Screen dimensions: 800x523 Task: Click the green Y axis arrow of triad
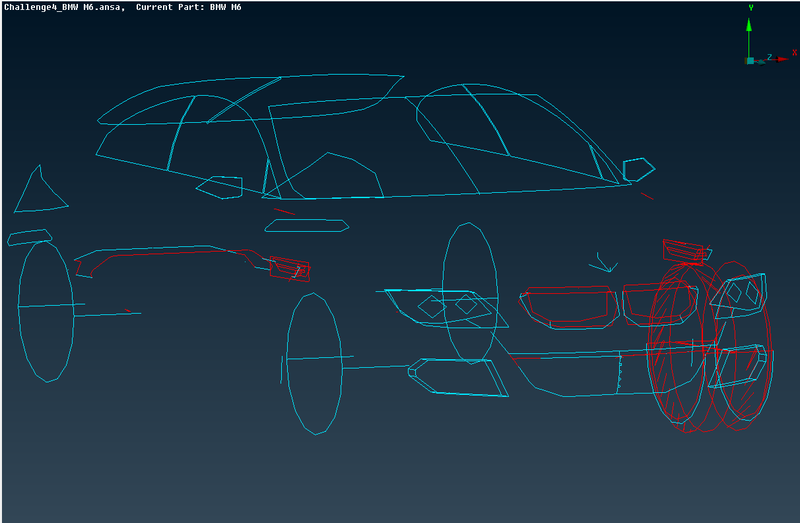pos(748,38)
